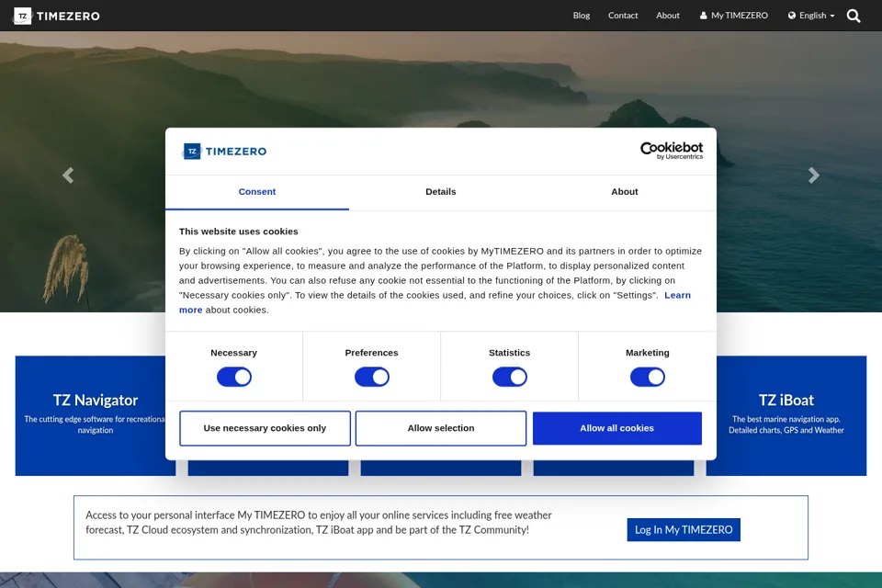Go to the About header link
This screenshot has height=588, width=882.
[668, 16]
